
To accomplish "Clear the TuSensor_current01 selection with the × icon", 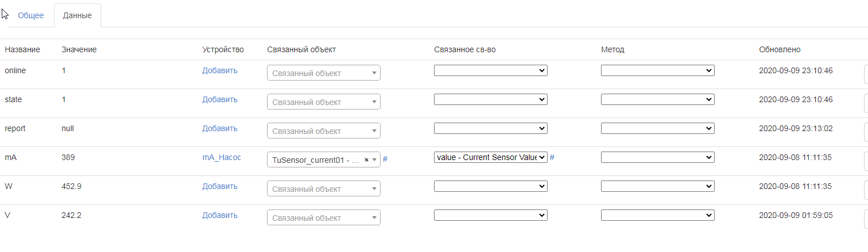I will [x=366, y=160].
